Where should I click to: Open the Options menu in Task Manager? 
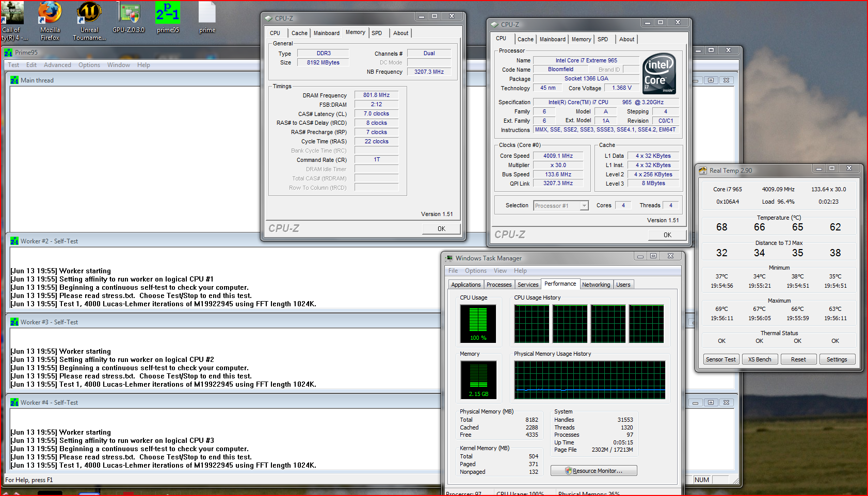click(476, 271)
